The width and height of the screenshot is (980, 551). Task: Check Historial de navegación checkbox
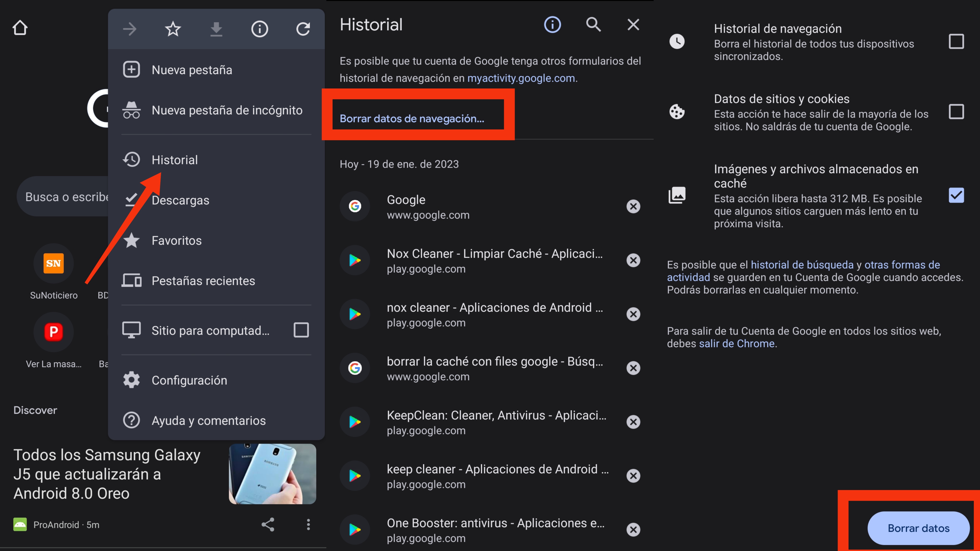pyautogui.click(x=956, y=41)
